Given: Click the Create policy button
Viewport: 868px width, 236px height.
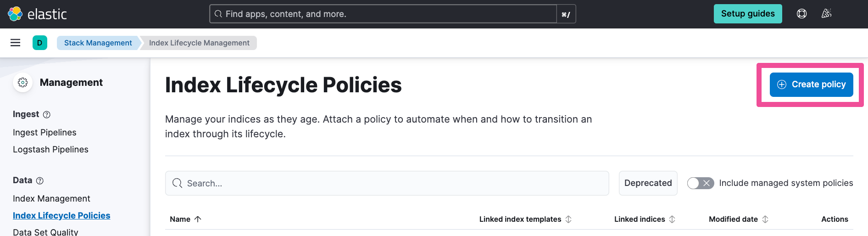Looking at the screenshot, I should point(811,84).
